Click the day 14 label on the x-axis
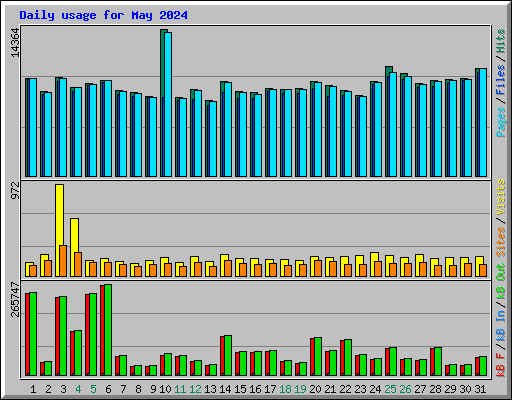The height and width of the screenshot is (400, 512). tap(225, 389)
